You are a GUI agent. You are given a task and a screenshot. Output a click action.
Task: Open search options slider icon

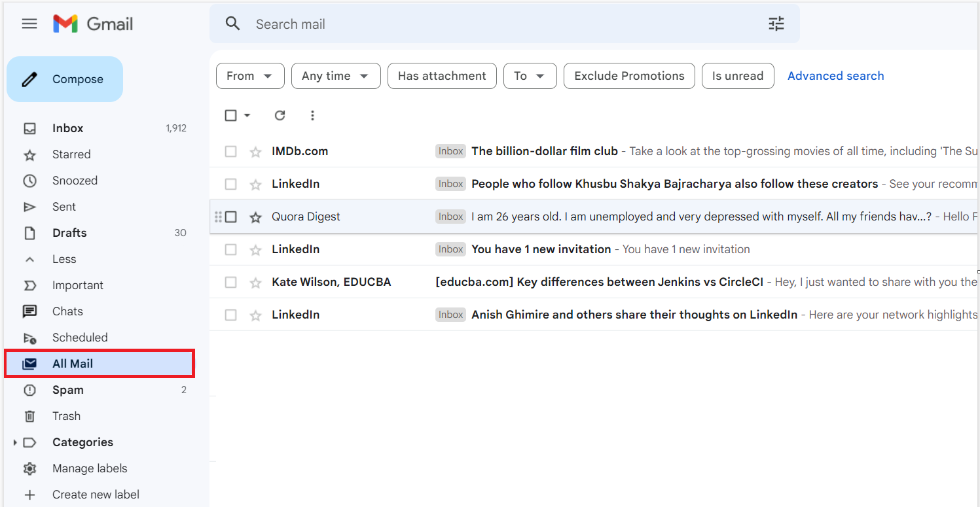pos(776,24)
